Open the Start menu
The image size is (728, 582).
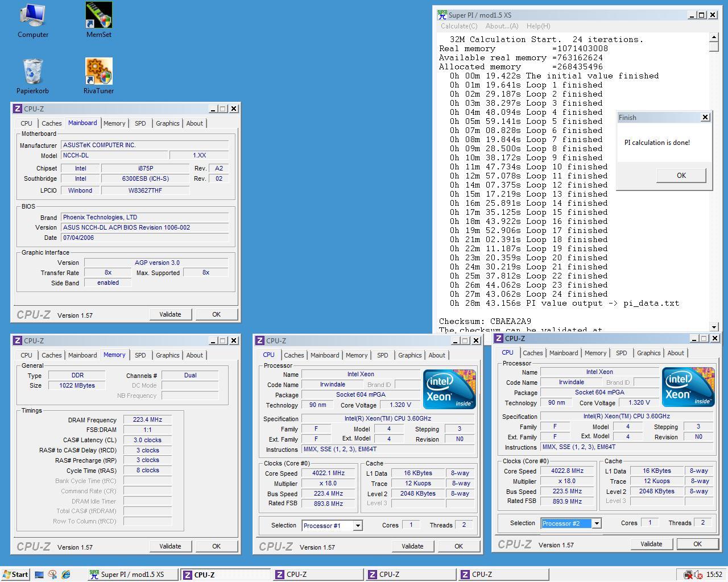[15, 575]
